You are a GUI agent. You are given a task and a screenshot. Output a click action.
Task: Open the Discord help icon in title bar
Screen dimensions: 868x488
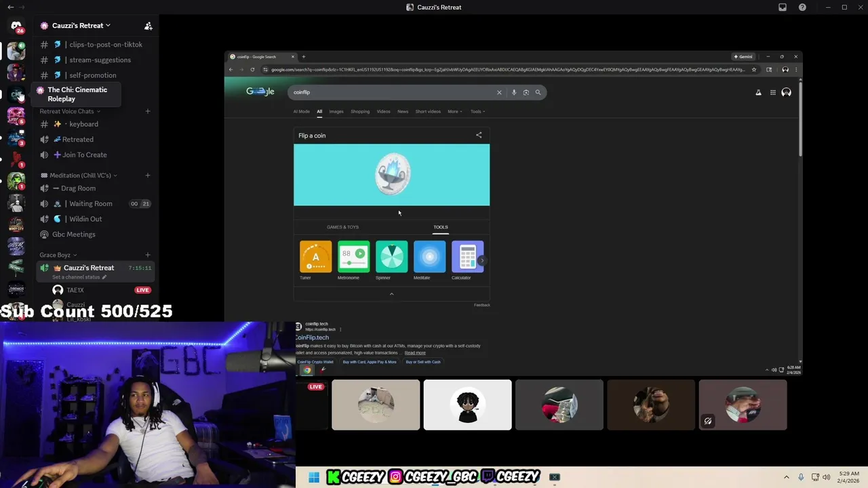(x=802, y=7)
